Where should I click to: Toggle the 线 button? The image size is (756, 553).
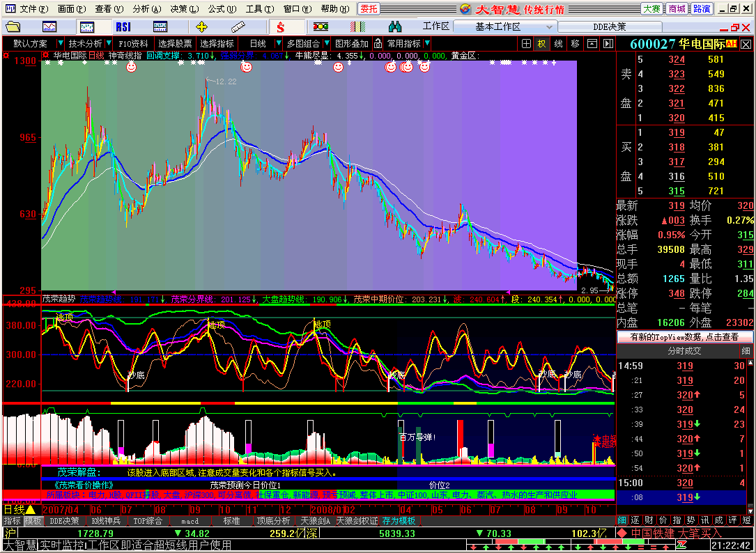pyautogui.click(x=558, y=44)
